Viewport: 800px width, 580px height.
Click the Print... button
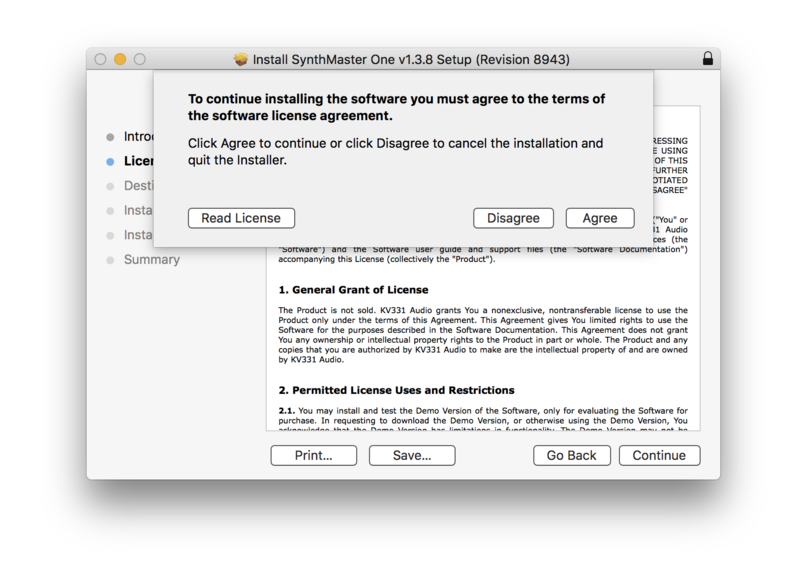tap(314, 455)
